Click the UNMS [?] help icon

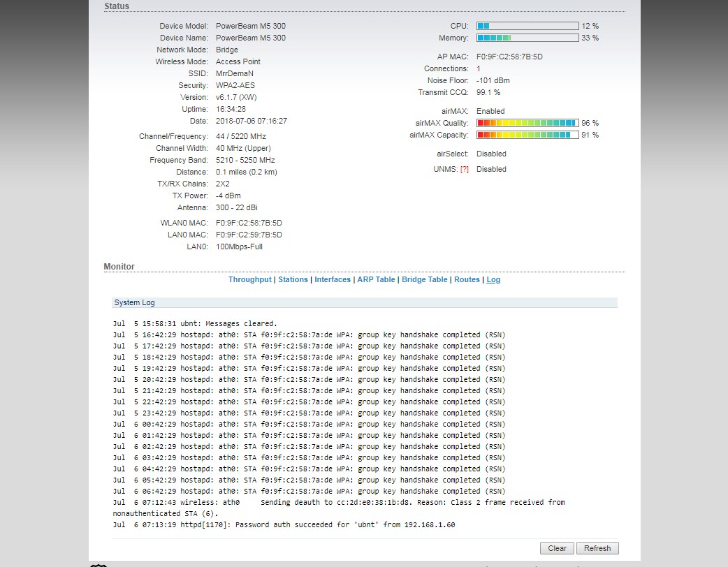(x=465, y=170)
